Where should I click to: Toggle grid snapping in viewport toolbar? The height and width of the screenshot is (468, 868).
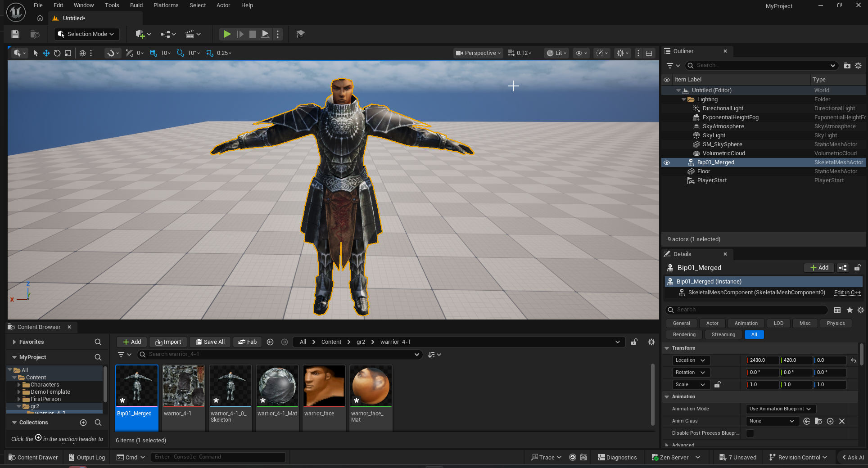[x=154, y=53]
